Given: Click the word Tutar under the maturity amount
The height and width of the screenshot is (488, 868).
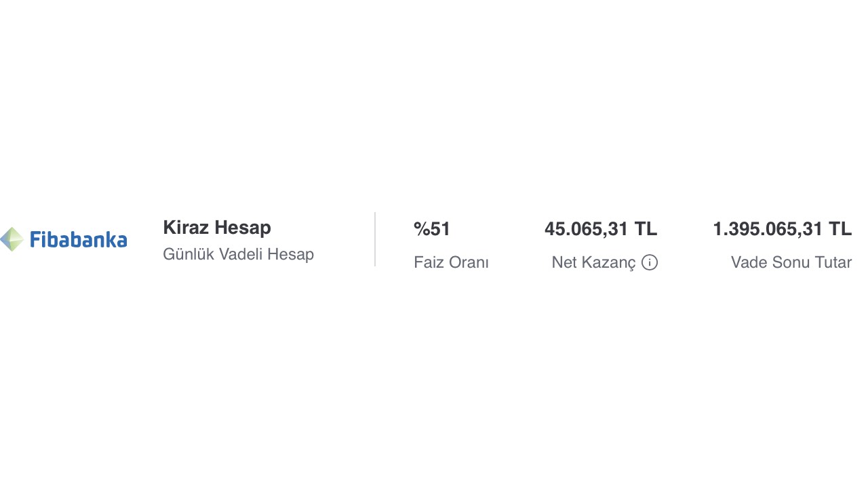Looking at the screenshot, I should (x=833, y=262).
